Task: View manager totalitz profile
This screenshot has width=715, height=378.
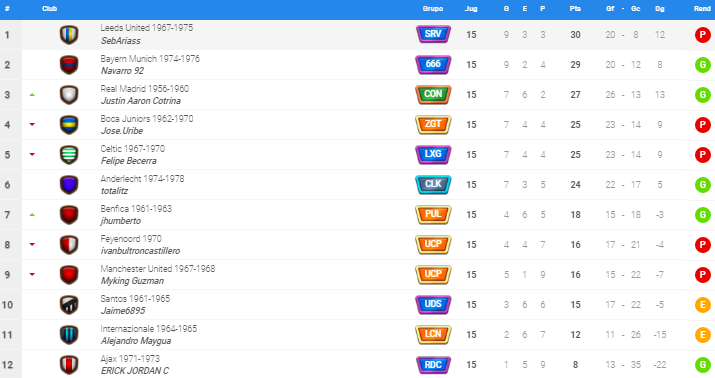Action: coord(114,191)
